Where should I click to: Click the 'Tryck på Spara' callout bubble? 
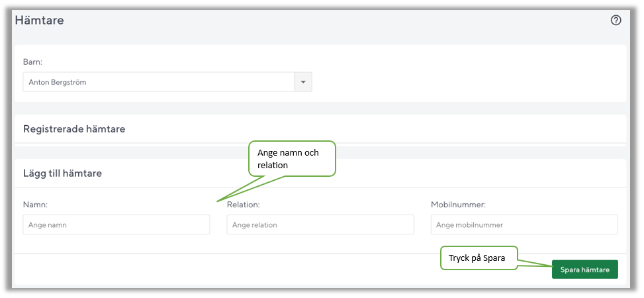coord(478,258)
